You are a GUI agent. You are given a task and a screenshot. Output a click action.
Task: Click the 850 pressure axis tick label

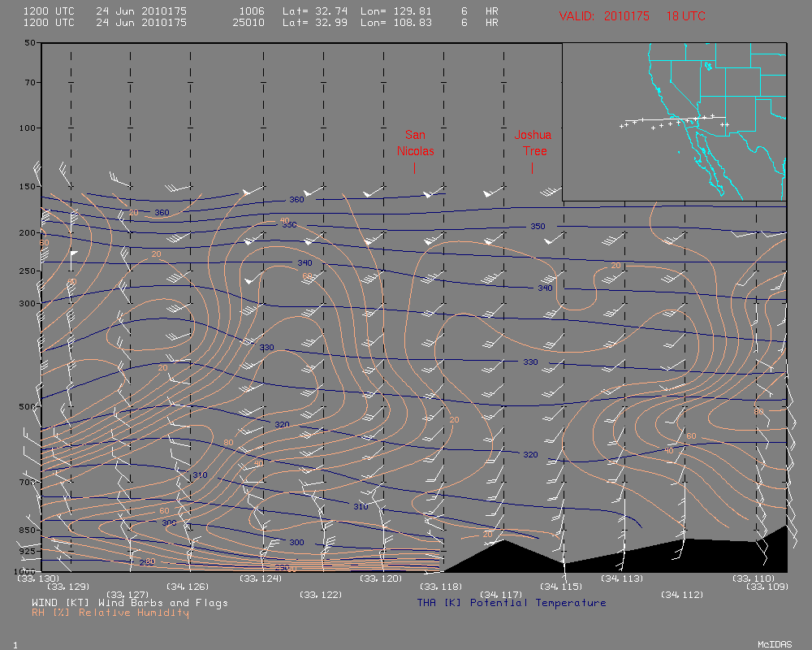(x=28, y=530)
